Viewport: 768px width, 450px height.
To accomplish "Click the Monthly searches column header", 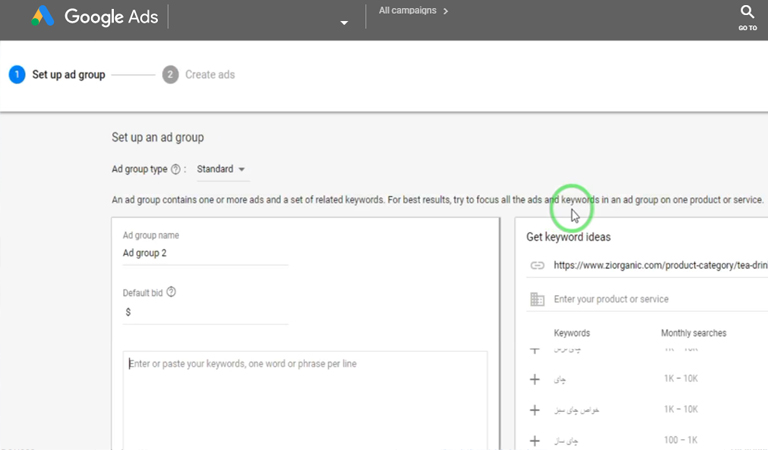I will tap(694, 333).
